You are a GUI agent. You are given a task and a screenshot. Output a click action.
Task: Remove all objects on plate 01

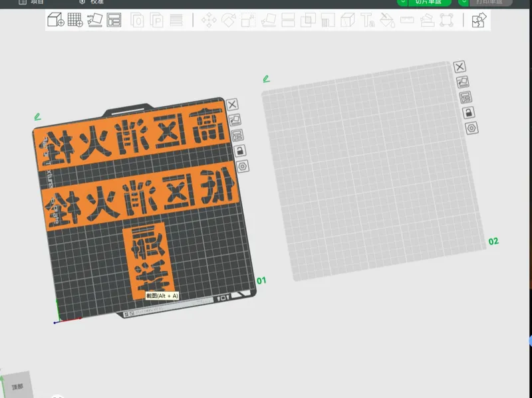(x=232, y=104)
